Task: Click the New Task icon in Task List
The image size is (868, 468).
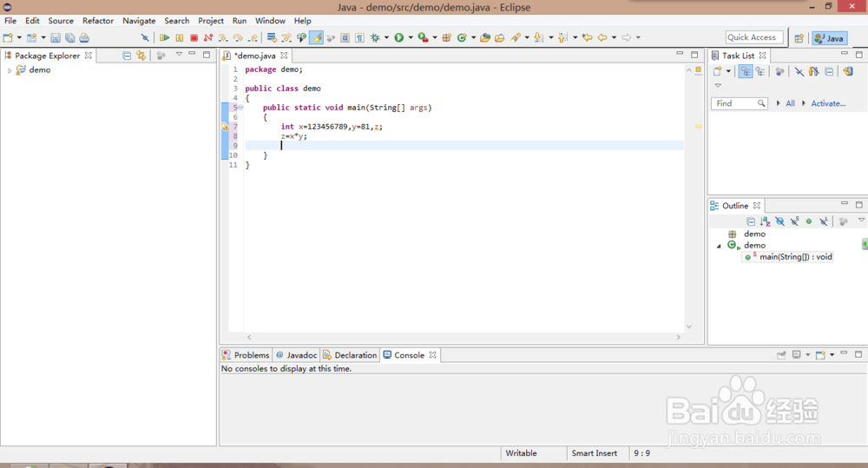Action: (x=718, y=71)
